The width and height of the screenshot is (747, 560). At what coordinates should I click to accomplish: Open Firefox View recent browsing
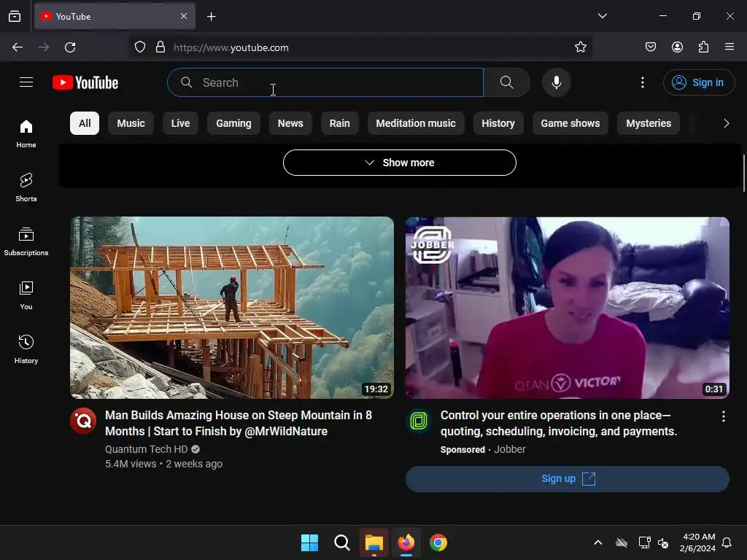pyautogui.click(x=15, y=16)
